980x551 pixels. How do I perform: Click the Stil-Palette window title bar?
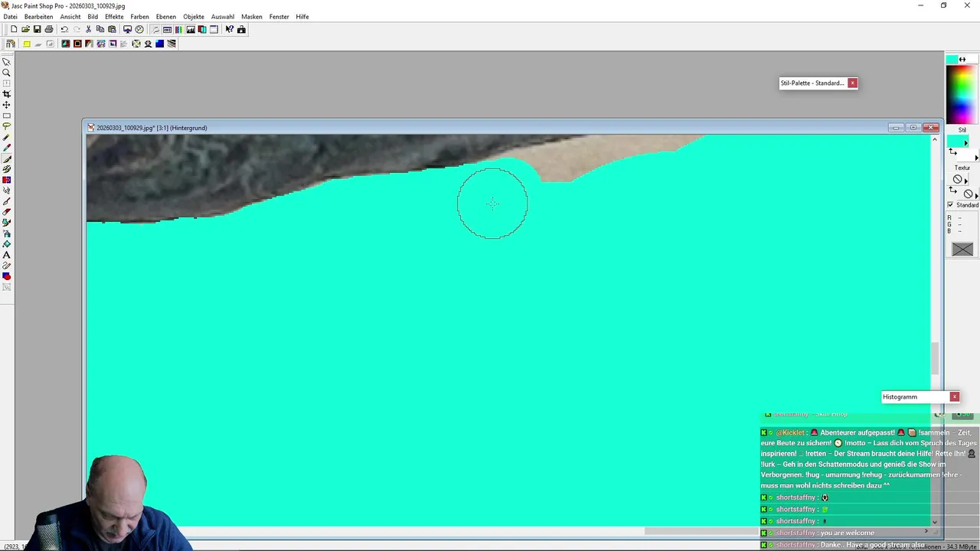click(x=812, y=83)
